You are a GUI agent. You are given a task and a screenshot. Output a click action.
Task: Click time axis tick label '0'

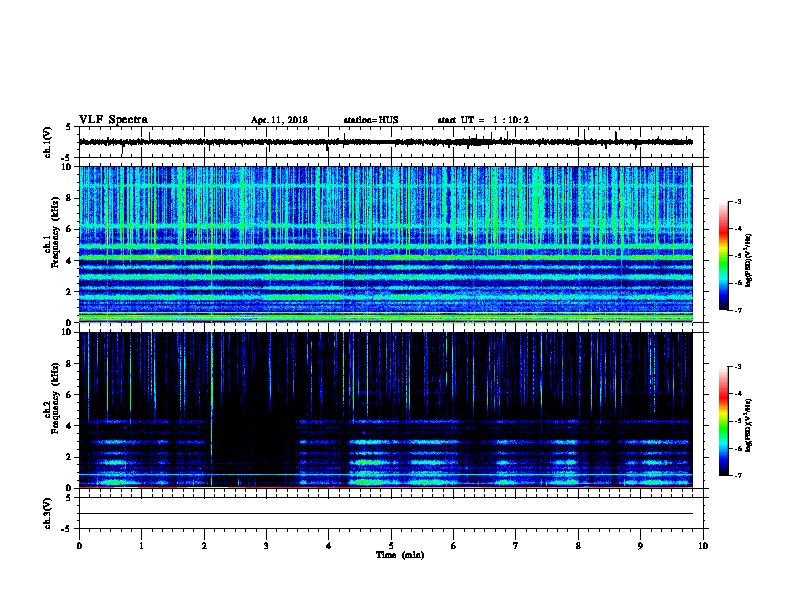coord(79,546)
